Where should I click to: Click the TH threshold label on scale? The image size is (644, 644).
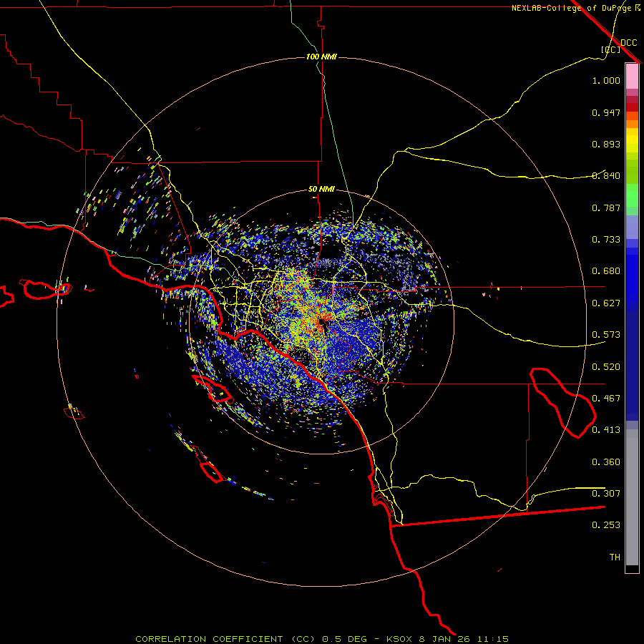[615, 557]
